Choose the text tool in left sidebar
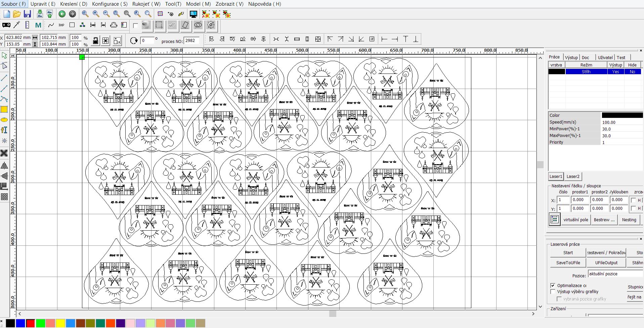This screenshot has width=644, height=328. pos(4,130)
